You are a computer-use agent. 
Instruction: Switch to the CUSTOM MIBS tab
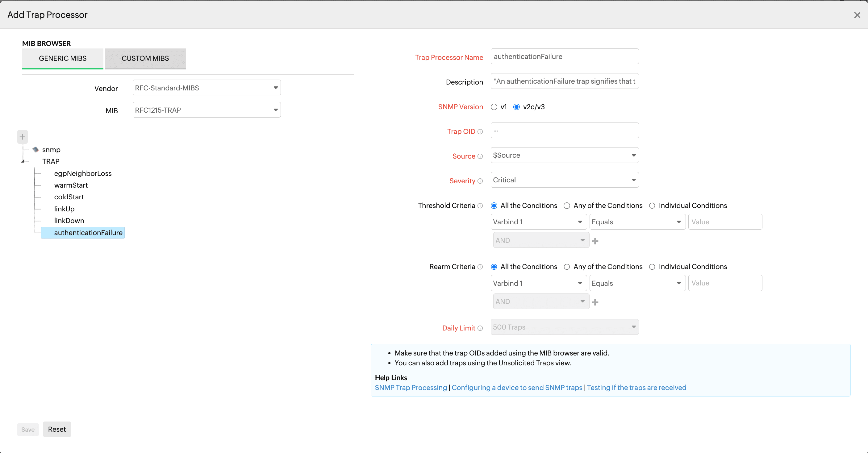[145, 58]
